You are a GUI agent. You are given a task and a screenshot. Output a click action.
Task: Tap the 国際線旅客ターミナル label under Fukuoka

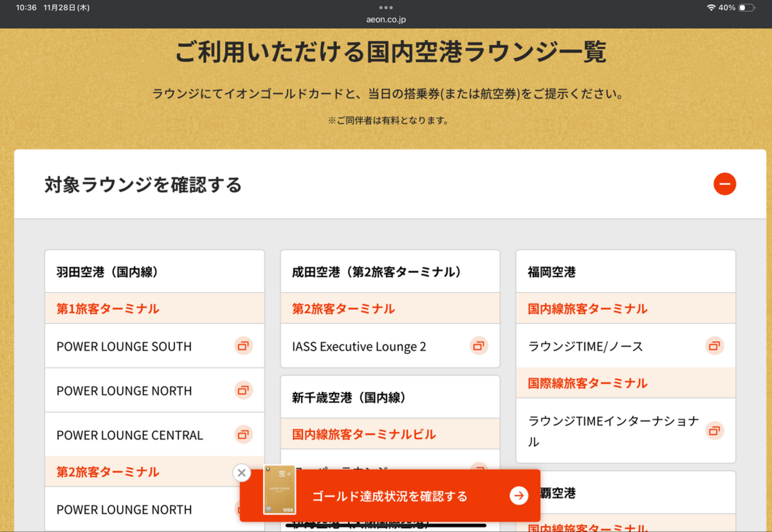(588, 383)
